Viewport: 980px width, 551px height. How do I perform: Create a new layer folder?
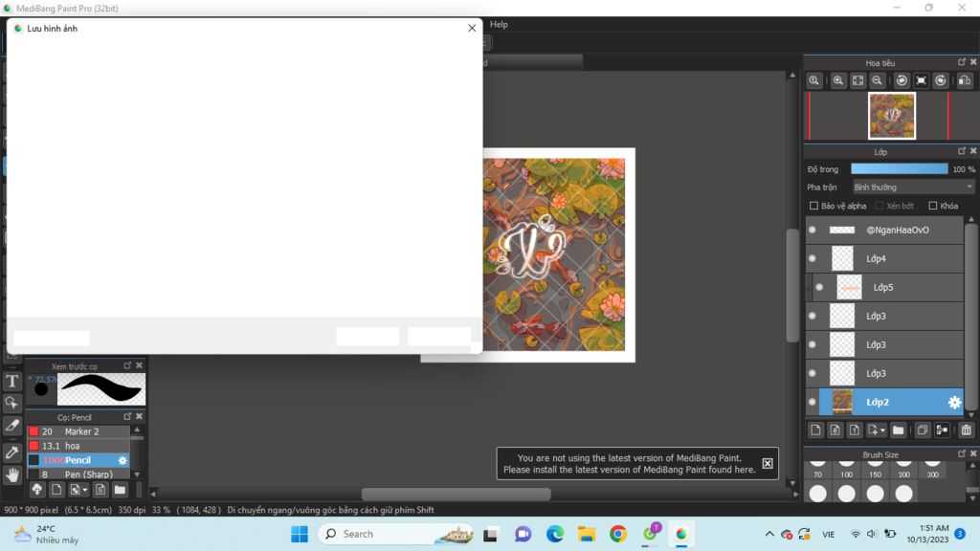(898, 430)
